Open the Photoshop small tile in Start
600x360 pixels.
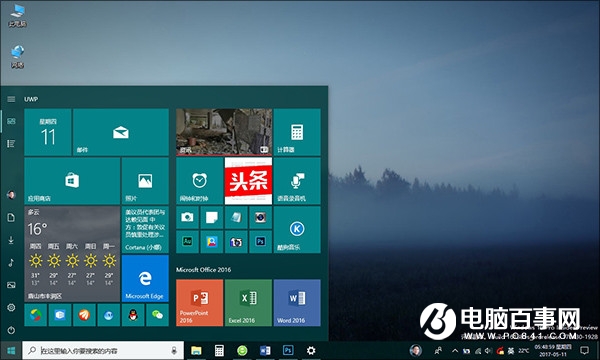[261, 241]
